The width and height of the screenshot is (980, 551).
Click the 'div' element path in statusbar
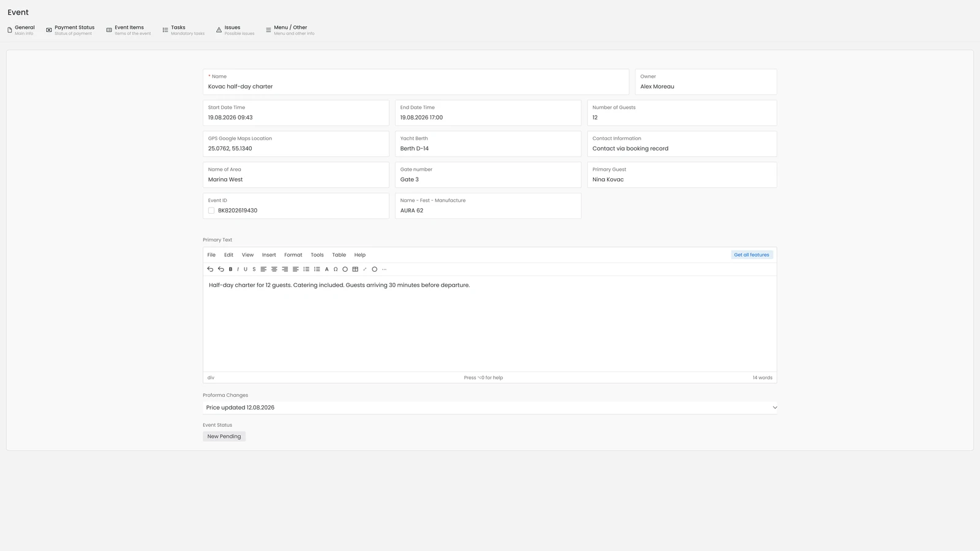[211, 378]
